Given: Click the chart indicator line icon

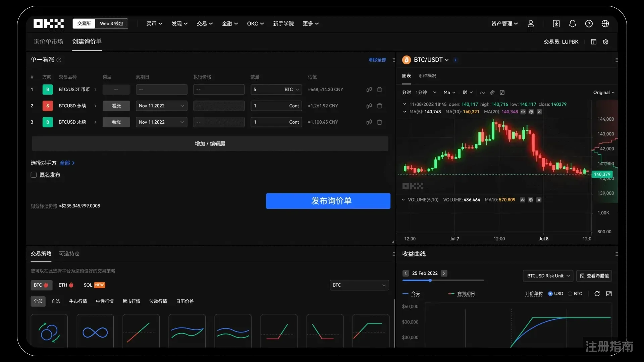Looking at the screenshot, I should click(x=482, y=93).
